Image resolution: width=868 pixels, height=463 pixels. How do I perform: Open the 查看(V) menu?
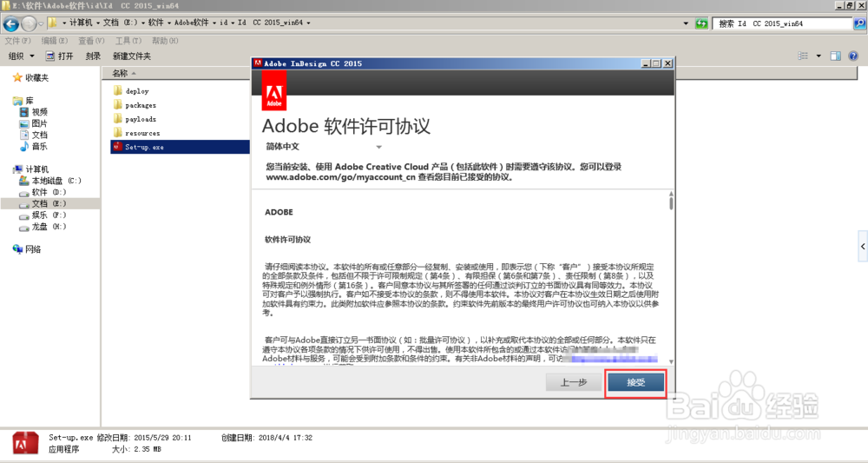pos(91,41)
